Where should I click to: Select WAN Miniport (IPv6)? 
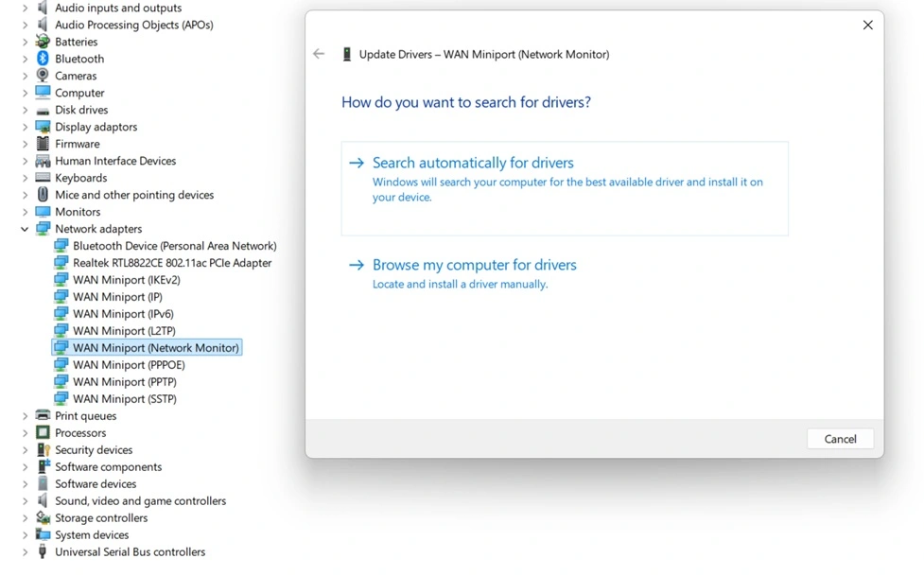pyautogui.click(x=123, y=314)
